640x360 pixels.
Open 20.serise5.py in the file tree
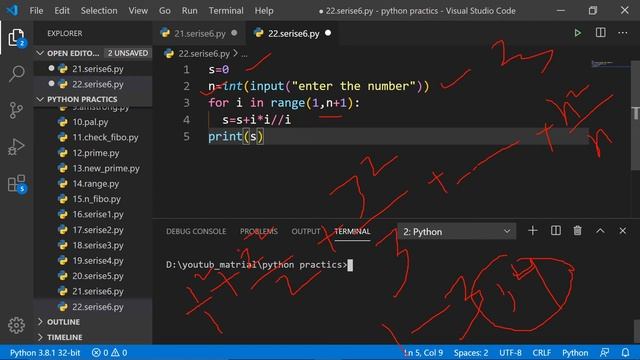[93, 276]
